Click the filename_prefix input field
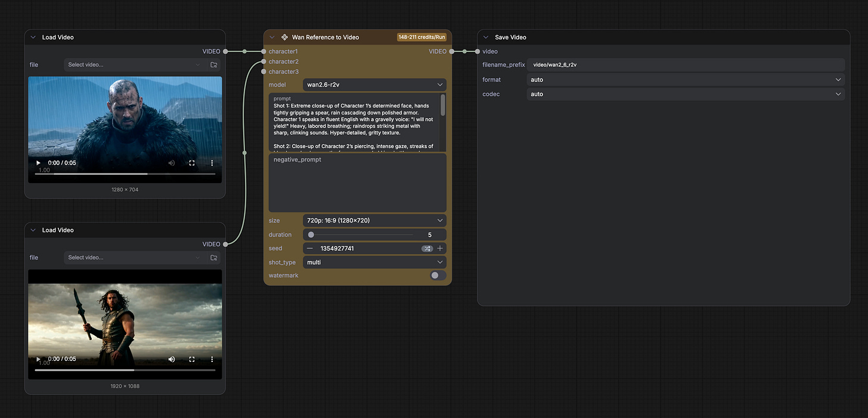 (x=685, y=64)
